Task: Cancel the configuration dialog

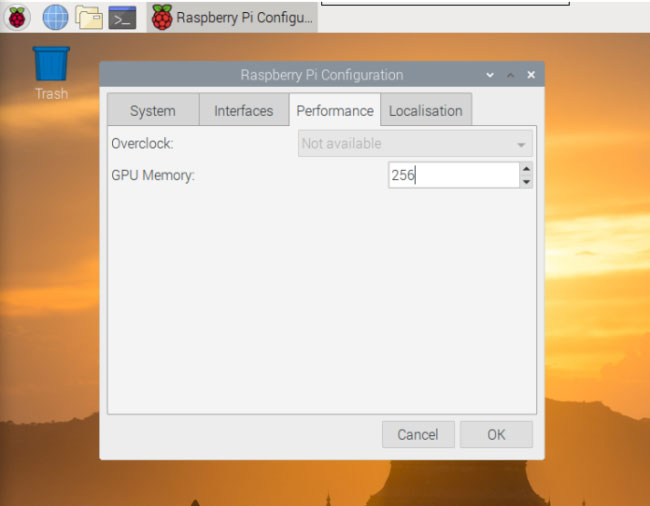Action: pos(418,434)
